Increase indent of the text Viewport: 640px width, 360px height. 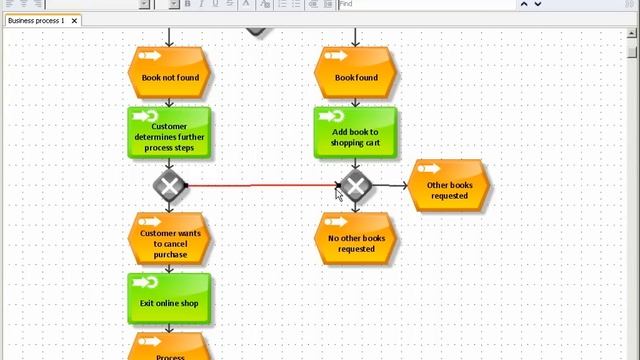point(328,4)
